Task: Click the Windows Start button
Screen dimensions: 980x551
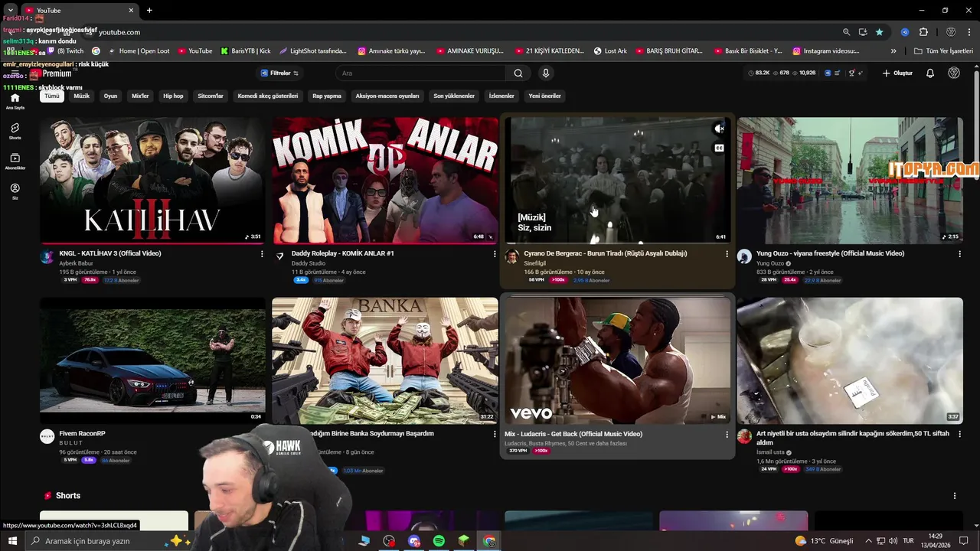Action: [12, 541]
